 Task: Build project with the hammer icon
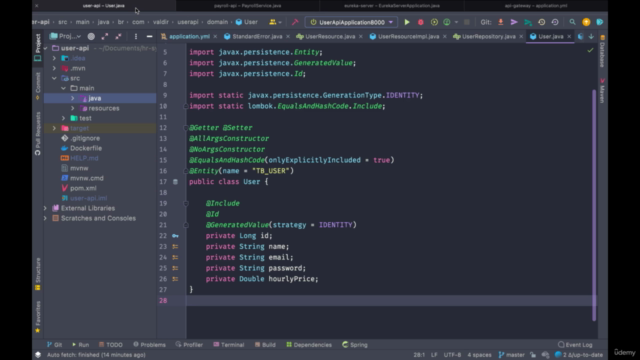295,22
